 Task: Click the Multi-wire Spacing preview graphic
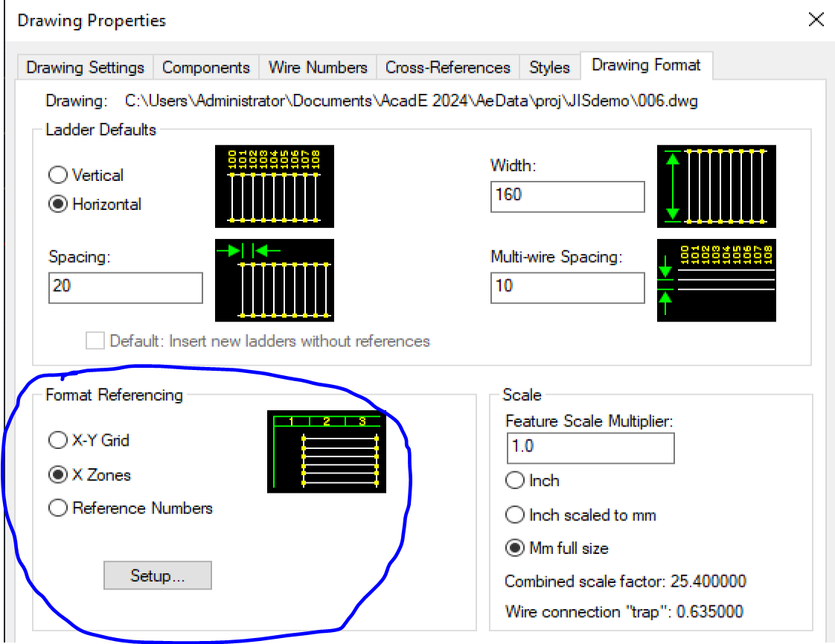pos(716,281)
